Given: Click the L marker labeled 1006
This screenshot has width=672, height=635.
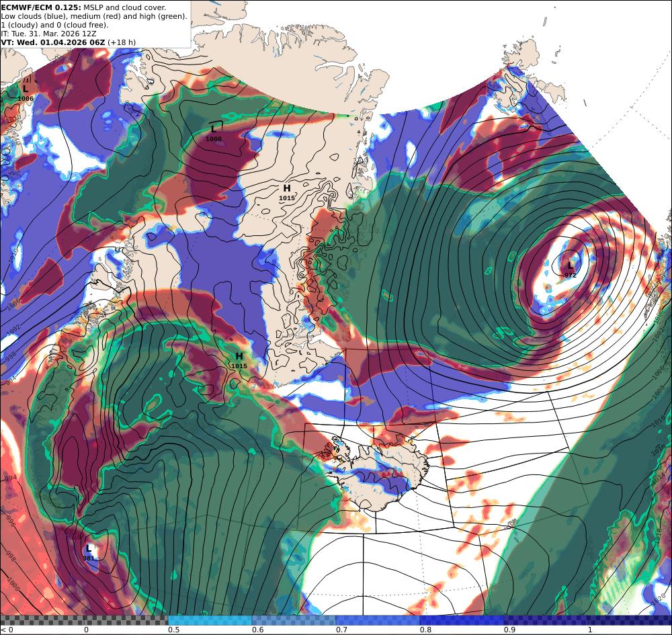Looking at the screenshot, I should point(26,93).
